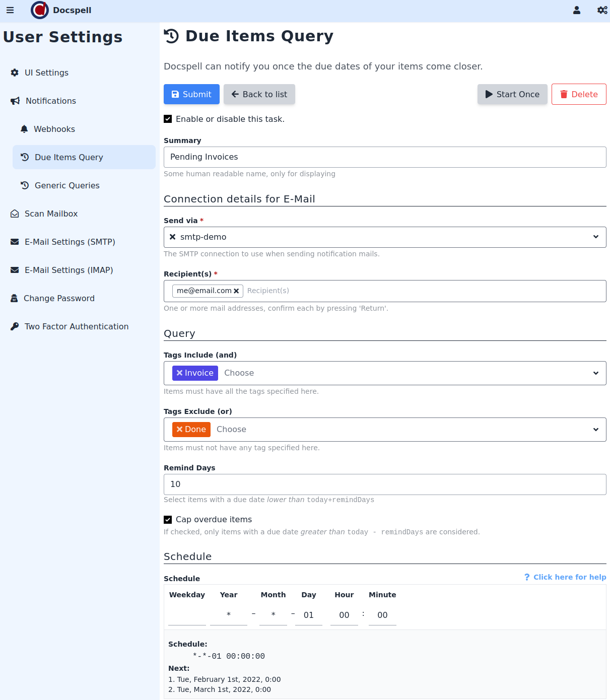Open the Tags Exclude dropdown arrow
610x700 pixels.
coord(596,430)
